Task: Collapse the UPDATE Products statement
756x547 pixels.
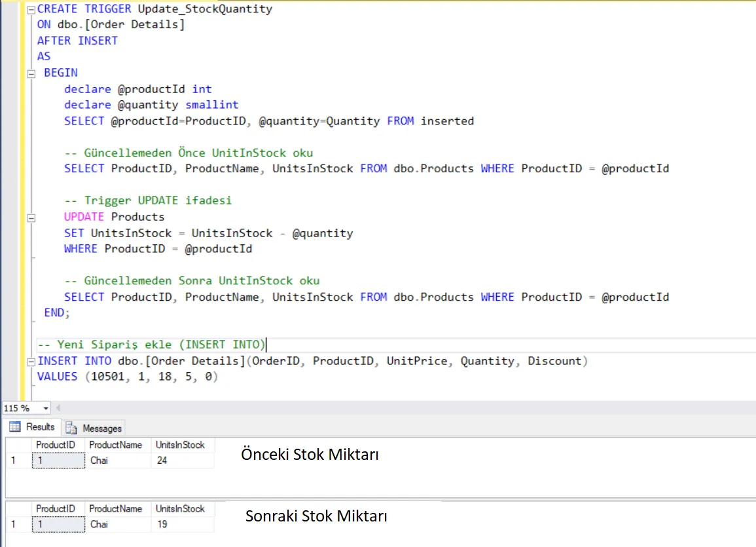Action: point(31,218)
